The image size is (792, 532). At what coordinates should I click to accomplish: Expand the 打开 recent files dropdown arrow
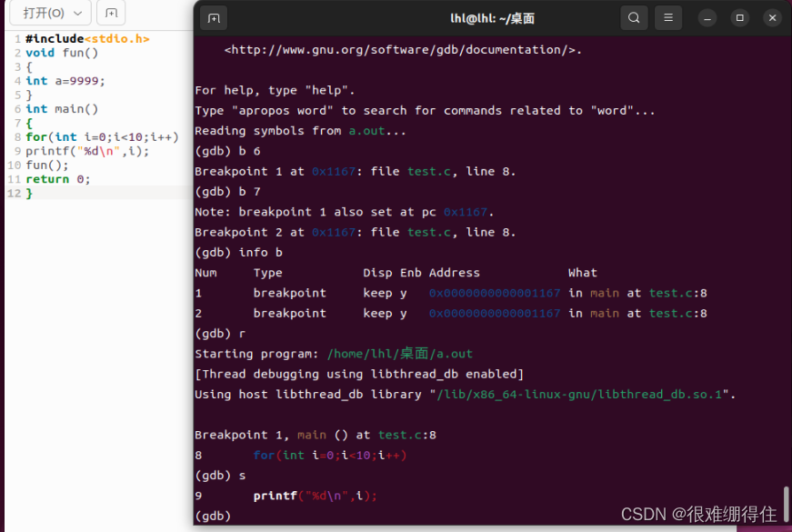pyautogui.click(x=78, y=13)
